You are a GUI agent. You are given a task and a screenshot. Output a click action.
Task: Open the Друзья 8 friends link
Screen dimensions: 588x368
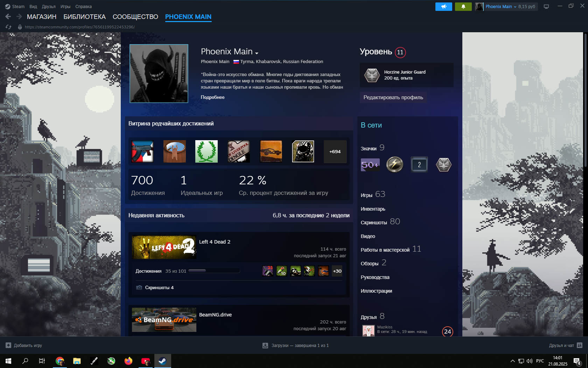[373, 316]
